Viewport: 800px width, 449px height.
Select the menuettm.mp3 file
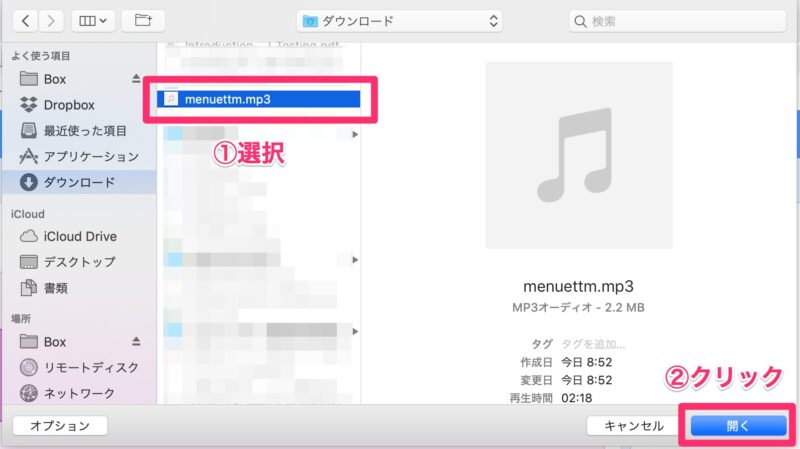227,99
